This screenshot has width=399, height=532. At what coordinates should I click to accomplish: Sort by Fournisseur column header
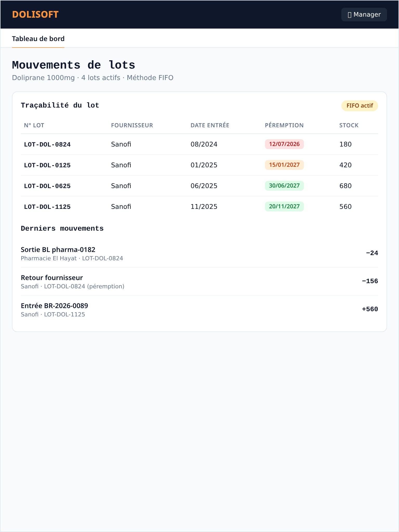coord(132,125)
